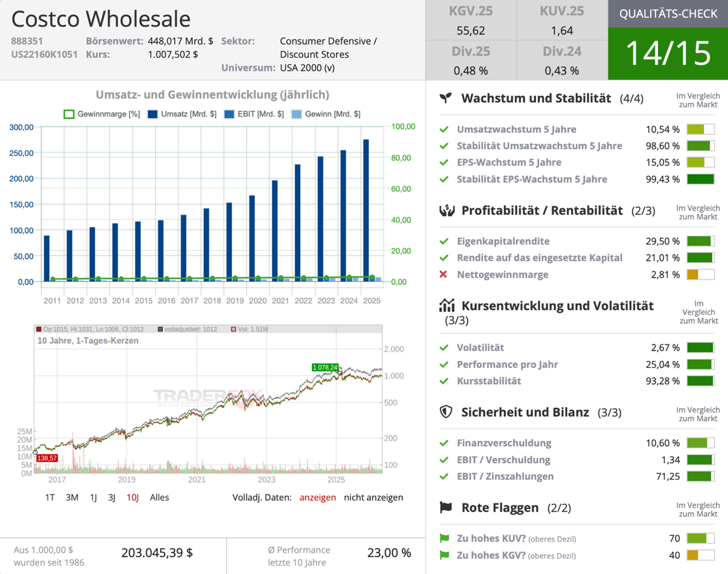Click the checkmark next to EBIT / Zinszahlungen
This screenshot has width=728, height=574.
(x=444, y=476)
